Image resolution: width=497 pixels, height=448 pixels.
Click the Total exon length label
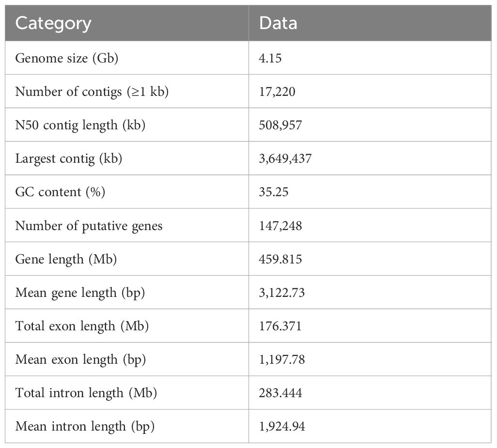82,326
